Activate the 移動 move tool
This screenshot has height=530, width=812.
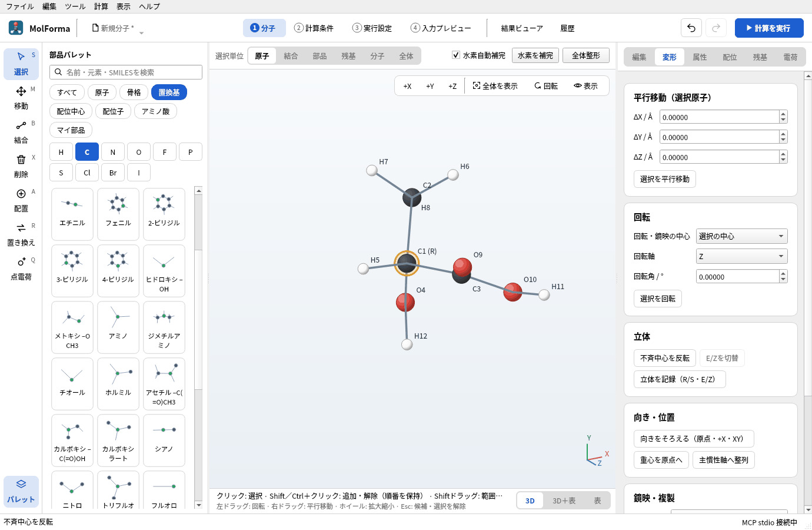(21, 98)
